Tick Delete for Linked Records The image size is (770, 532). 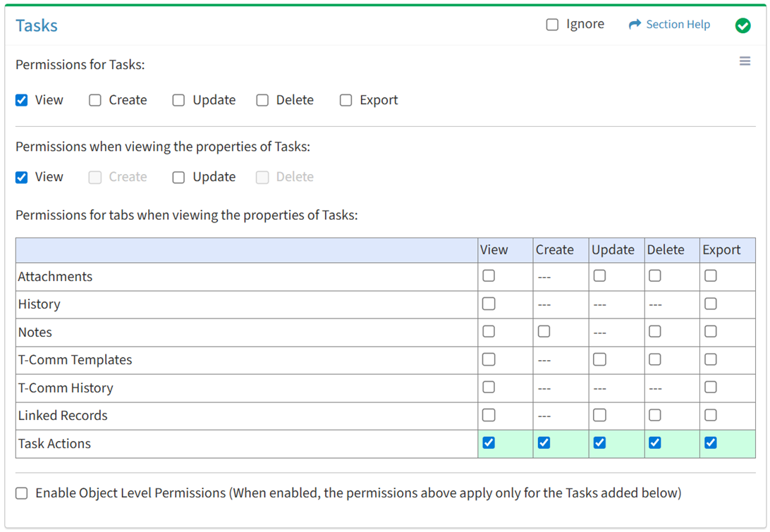coord(655,415)
